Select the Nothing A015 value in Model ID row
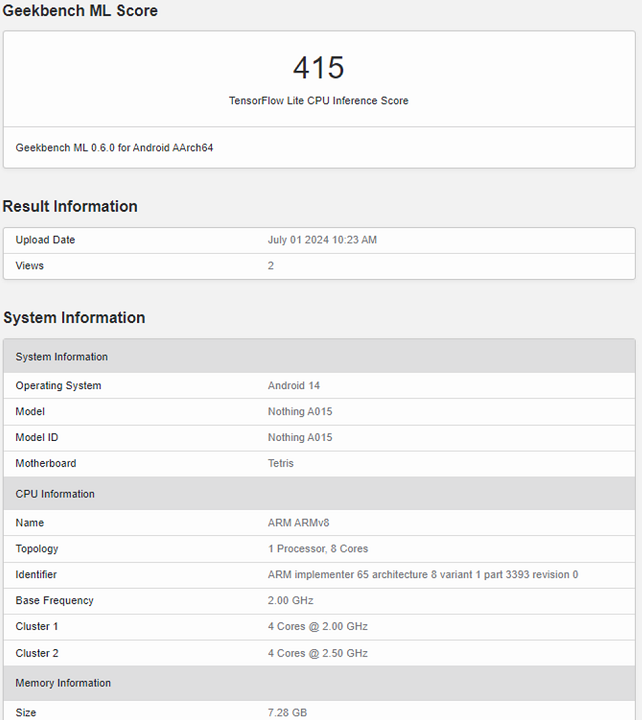Screen dimensions: 642x720 300,437
